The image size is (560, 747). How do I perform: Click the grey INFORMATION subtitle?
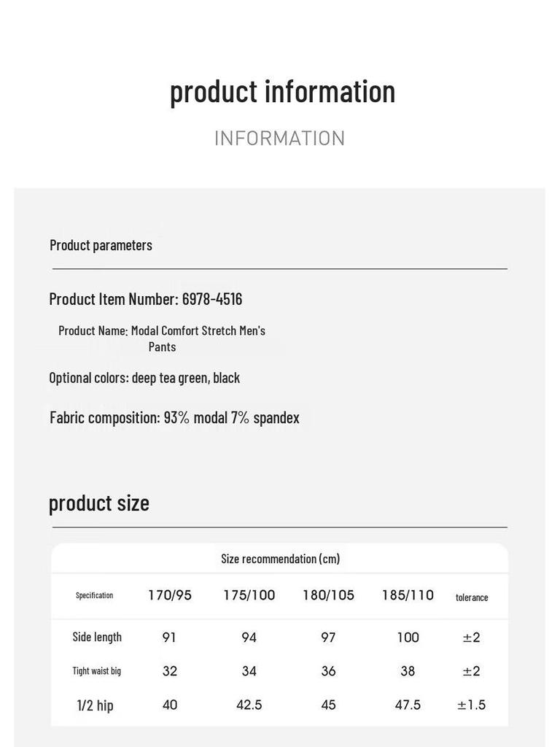(279, 139)
